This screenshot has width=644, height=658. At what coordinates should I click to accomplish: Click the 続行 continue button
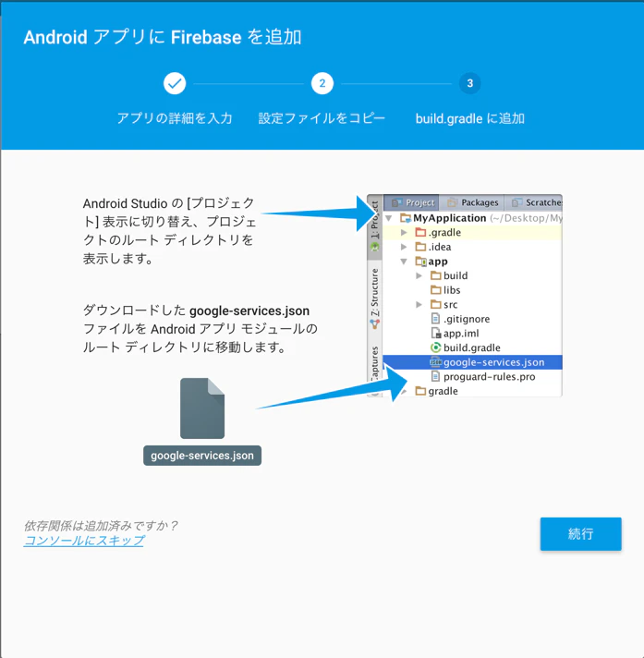(580, 534)
